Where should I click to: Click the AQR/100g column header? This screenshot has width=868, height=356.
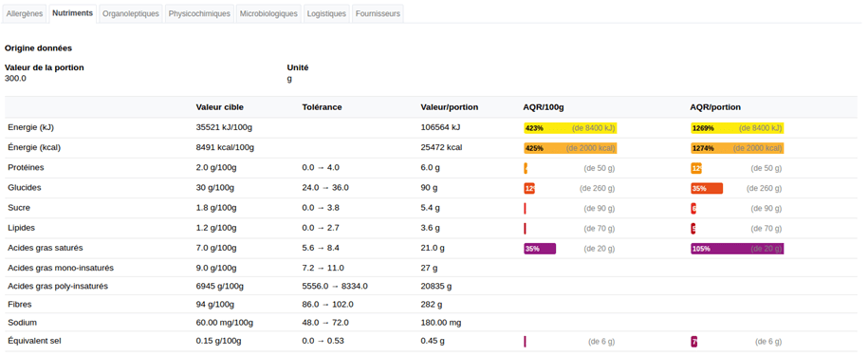point(544,107)
